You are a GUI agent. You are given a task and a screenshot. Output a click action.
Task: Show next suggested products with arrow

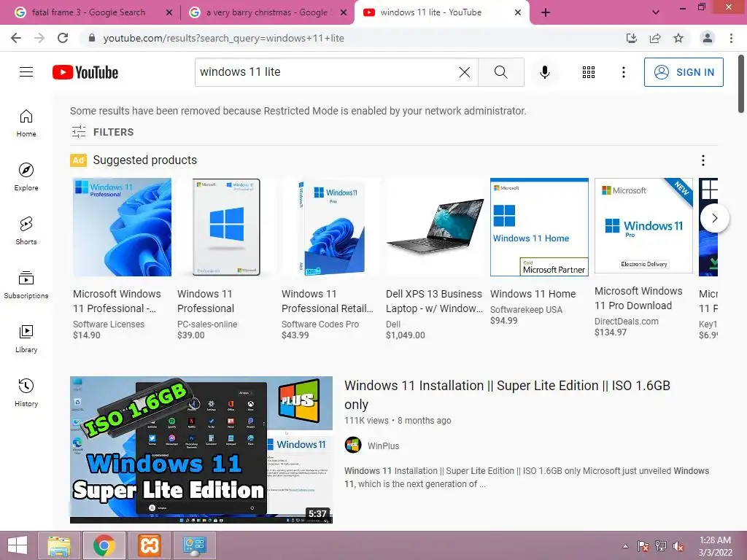714,218
